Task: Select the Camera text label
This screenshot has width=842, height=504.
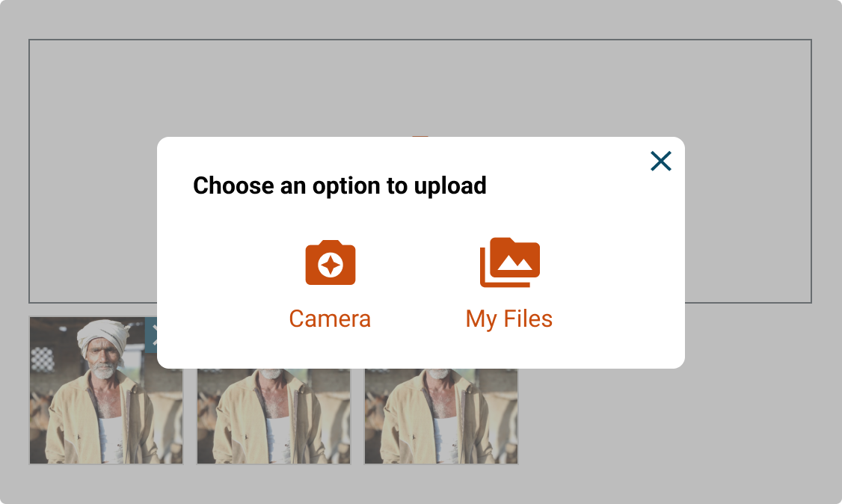Action: click(x=330, y=319)
